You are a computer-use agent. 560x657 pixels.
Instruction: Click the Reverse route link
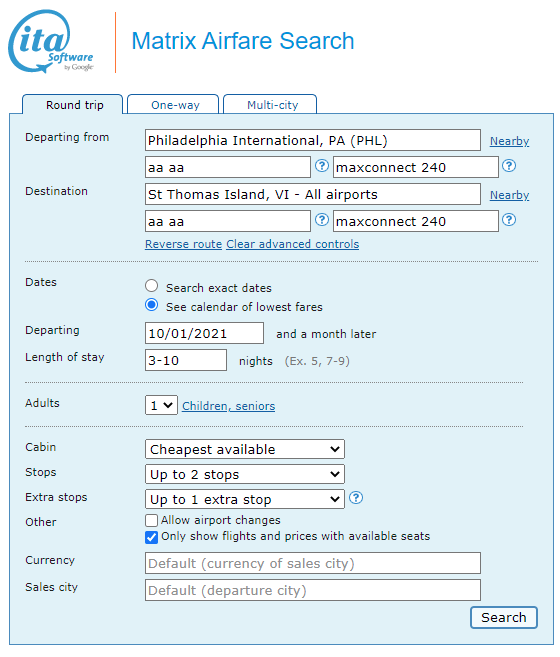(183, 244)
